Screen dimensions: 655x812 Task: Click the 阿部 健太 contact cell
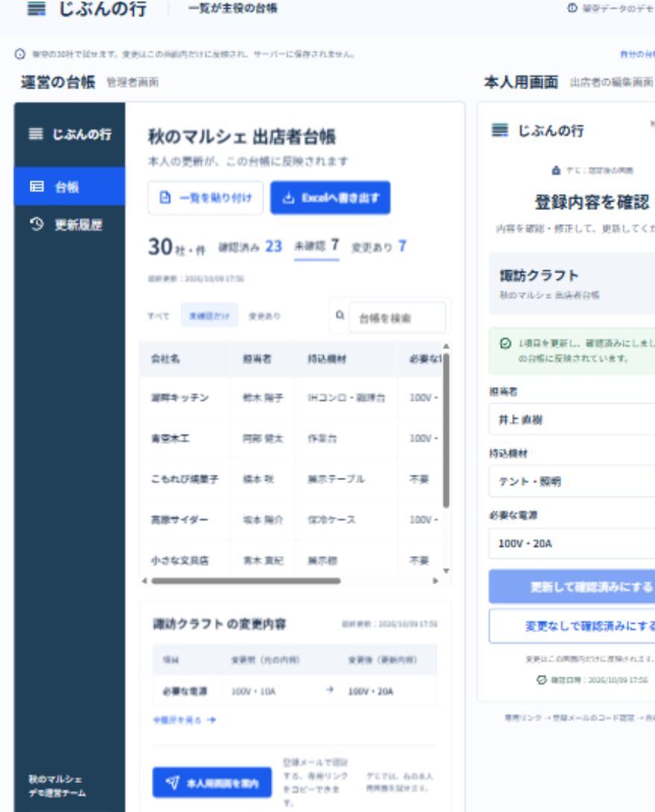pos(263,438)
